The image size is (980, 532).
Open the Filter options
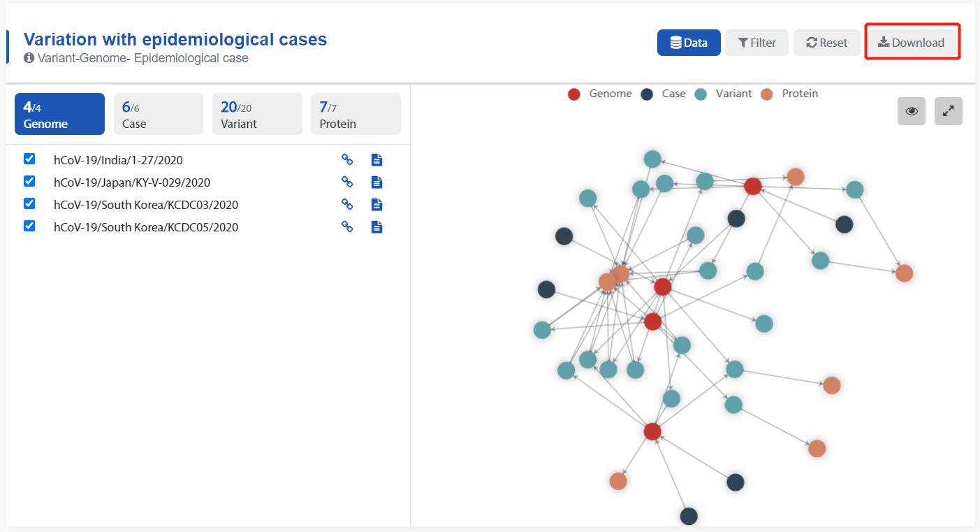tap(756, 43)
